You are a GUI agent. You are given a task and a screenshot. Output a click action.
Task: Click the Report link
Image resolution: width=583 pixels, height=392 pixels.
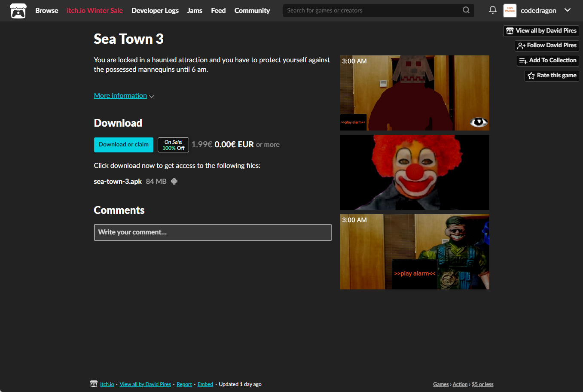click(184, 384)
